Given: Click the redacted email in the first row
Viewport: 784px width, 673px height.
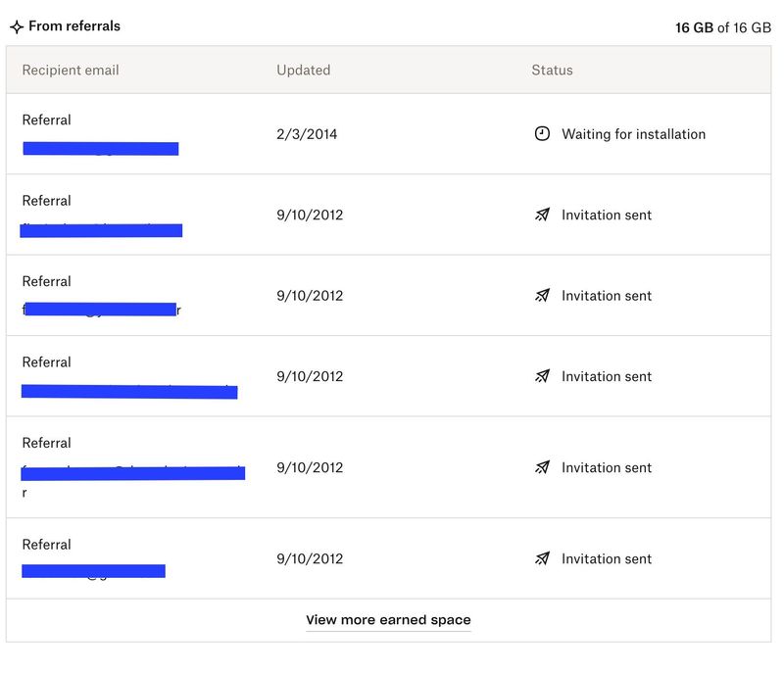Looking at the screenshot, I should pyautogui.click(x=101, y=149).
